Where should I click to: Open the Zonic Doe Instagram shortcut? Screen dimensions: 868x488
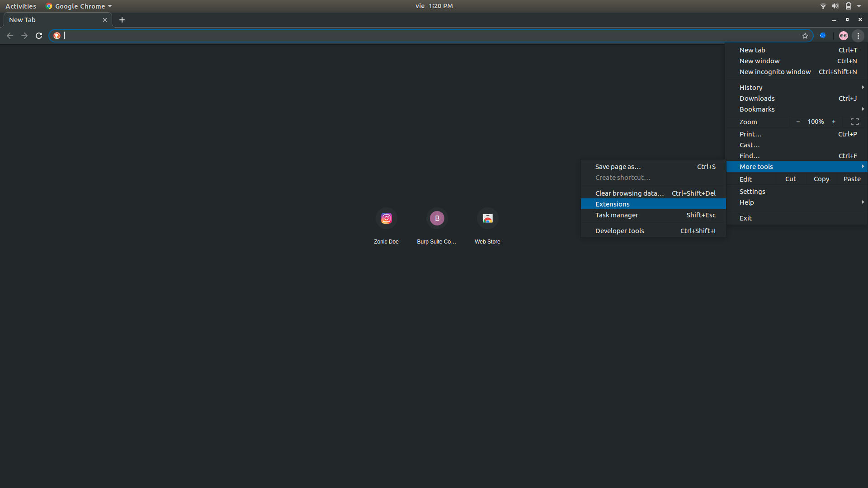(386, 219)
